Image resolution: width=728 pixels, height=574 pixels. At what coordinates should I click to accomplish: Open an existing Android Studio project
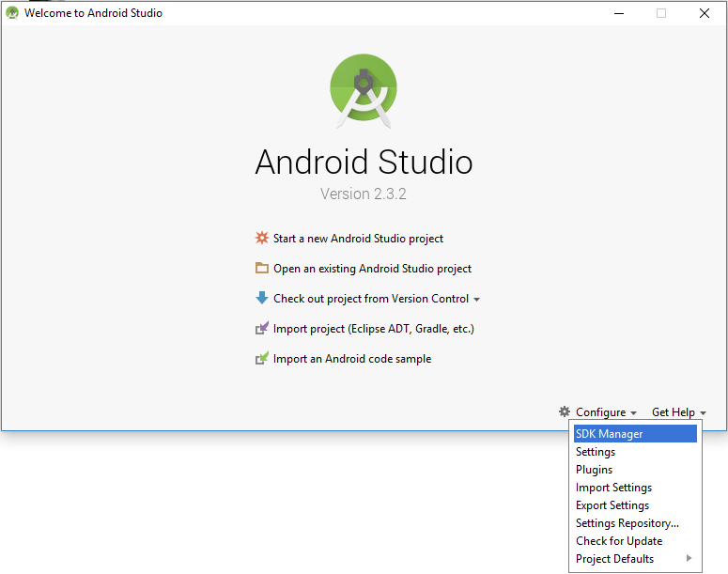372,269
